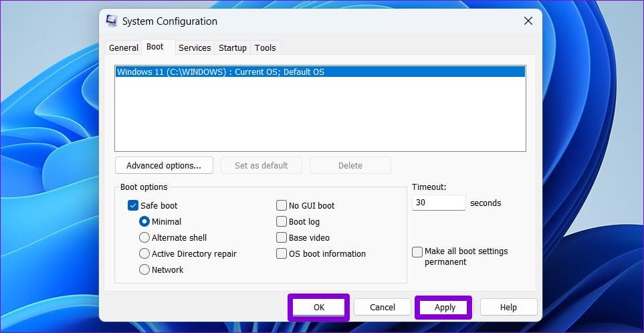
Task: Click the Delete button
Action: point(350,165)
